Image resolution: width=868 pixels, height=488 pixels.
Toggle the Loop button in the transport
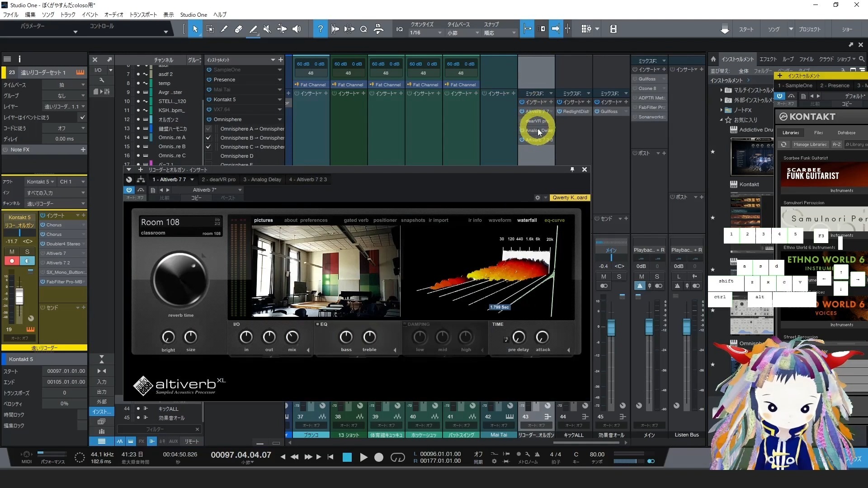[397, 457]
